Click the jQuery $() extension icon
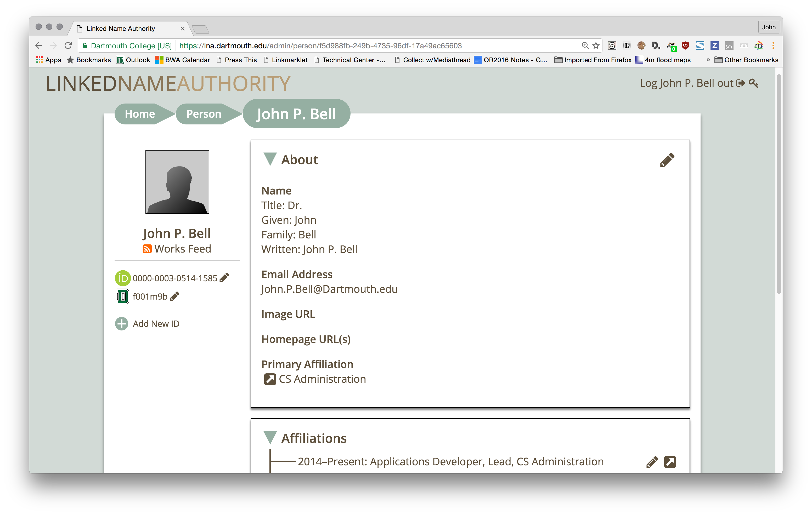Image resolution: width=812 pixels, height=515 pixels. pos(729,46)
